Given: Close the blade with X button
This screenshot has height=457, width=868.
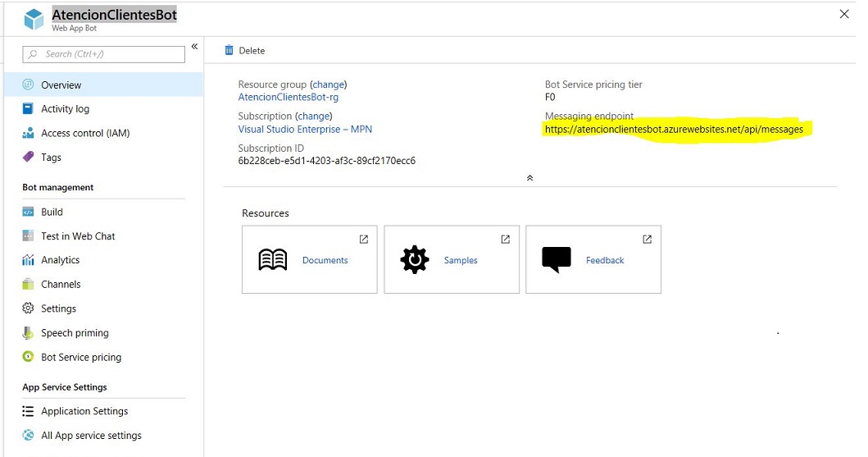Looking at the screenshot, I should (x=844, y=15).
